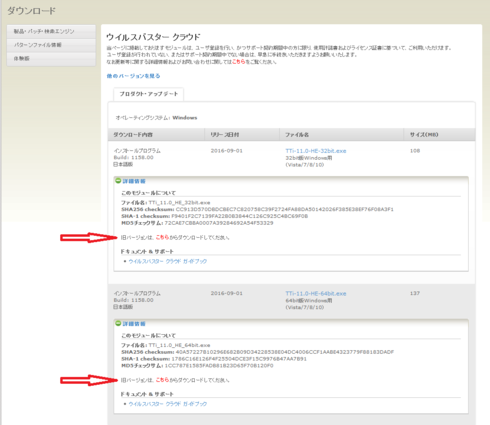490x425 pixels.
Task: Click file name TTi_11.0_HE_32bit.exe in details
Action: [180, 202]
